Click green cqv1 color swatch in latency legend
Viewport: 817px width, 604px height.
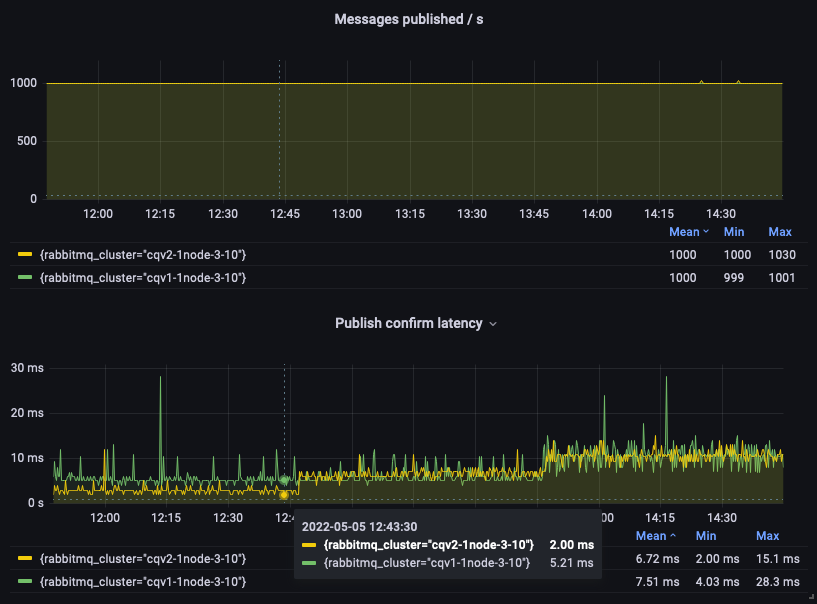(x=24, y=581)
